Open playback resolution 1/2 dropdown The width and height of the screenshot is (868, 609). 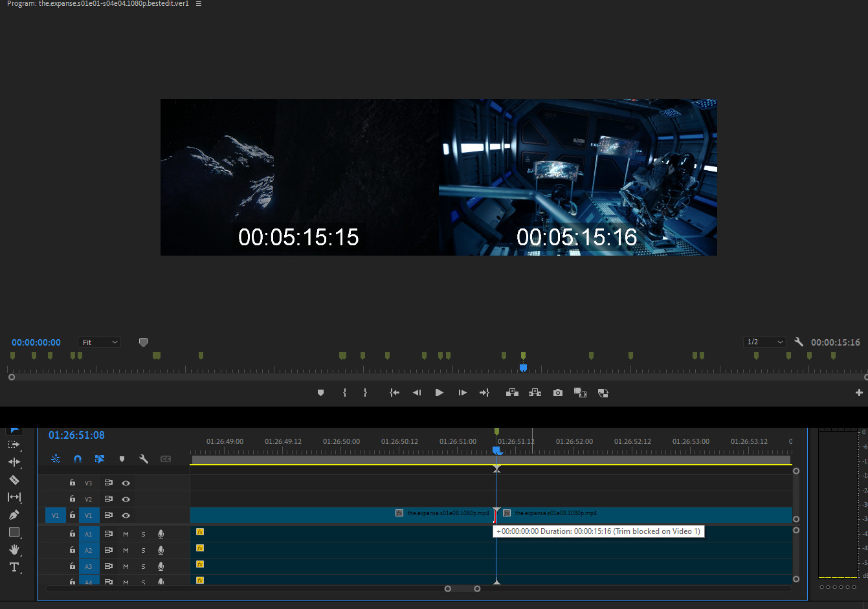[764, 342]
